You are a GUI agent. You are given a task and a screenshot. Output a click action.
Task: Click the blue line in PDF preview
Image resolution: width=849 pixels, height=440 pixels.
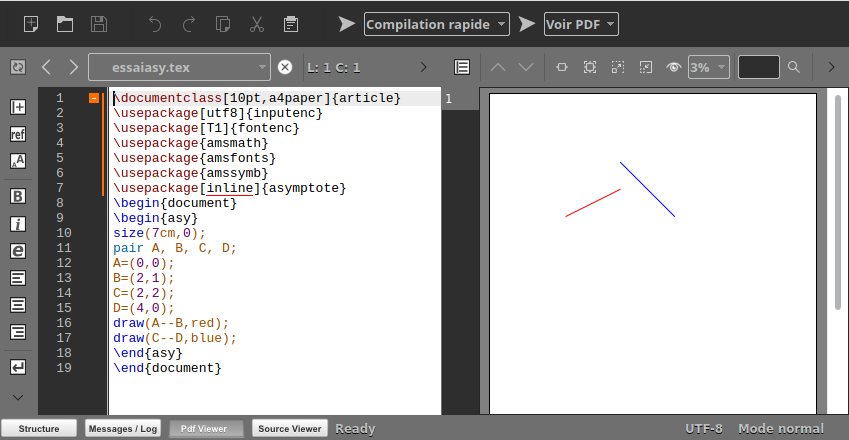[647, 189]
